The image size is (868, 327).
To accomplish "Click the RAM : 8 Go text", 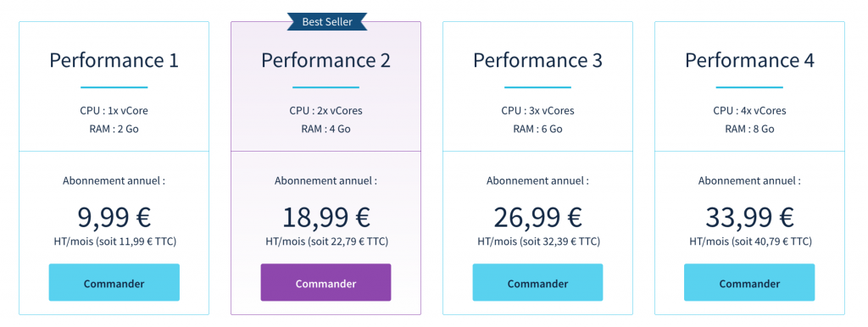I will [749, 129].
